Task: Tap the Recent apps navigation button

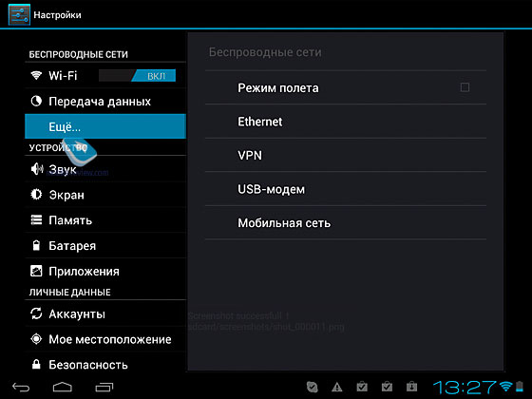Action: [x=104, y=388]
